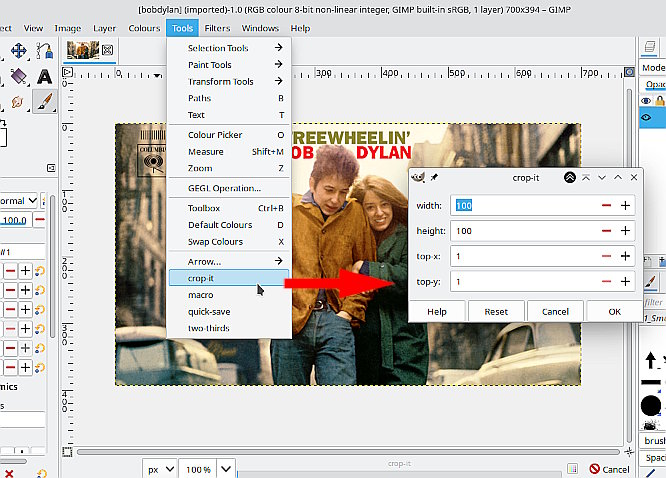The height and width of the screenshot is (478, 666).
Task: Open the zoom percentage dropdown
Action: pos(225,469)
